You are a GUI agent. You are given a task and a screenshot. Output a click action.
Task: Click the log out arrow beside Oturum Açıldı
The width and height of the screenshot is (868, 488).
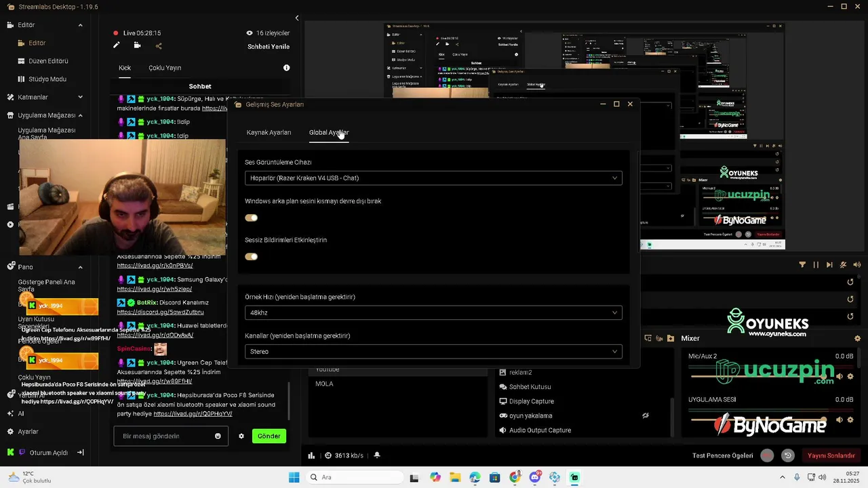coord(80,452)
